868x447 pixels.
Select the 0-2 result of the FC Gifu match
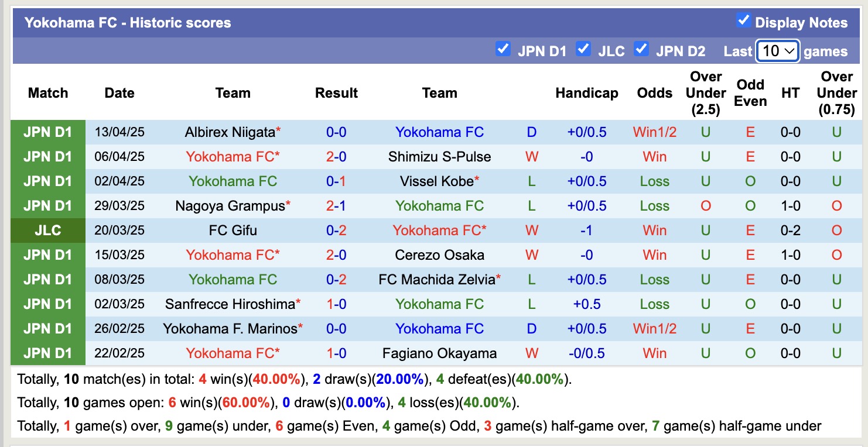[x=336, y=230]
